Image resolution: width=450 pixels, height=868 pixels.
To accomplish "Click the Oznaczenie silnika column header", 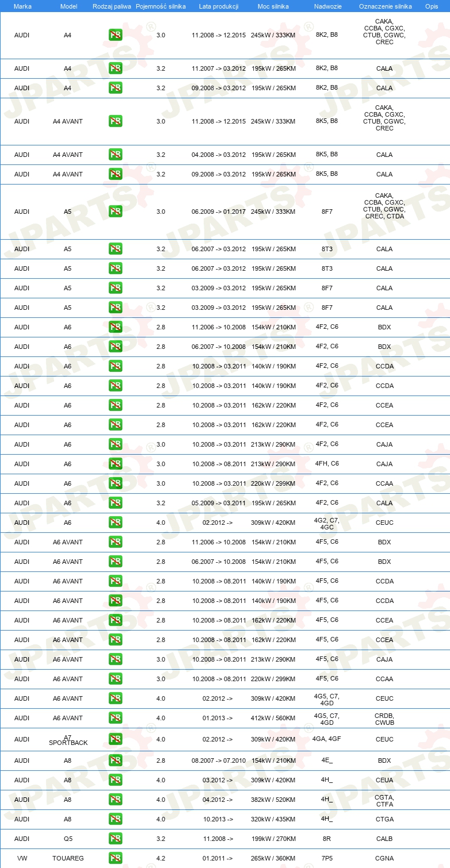I will click(385, 6).
